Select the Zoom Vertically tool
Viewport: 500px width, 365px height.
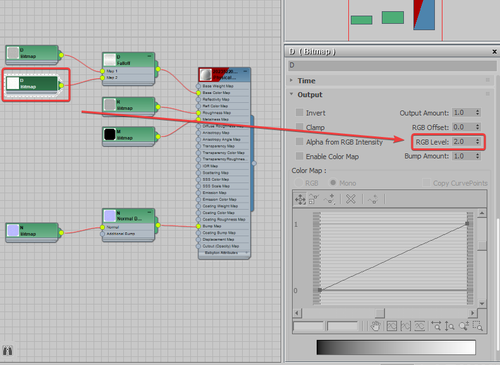pos(449,326)
